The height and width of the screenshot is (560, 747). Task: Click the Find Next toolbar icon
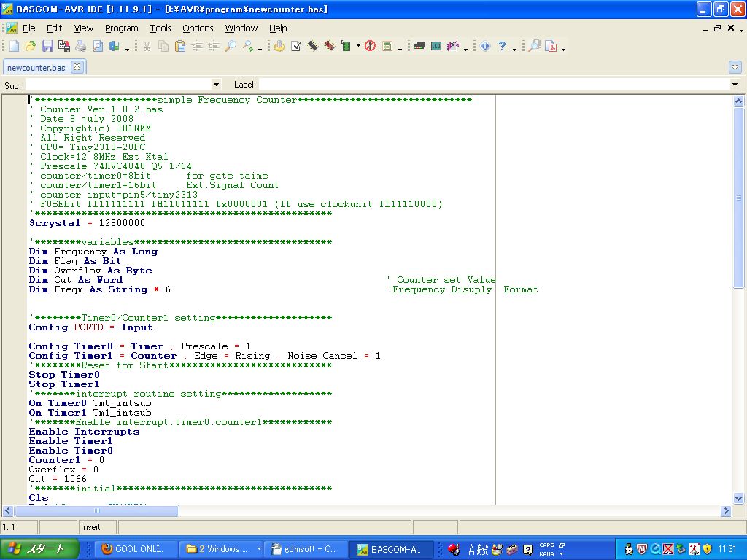pyautogui.click(x=247, y=46)
